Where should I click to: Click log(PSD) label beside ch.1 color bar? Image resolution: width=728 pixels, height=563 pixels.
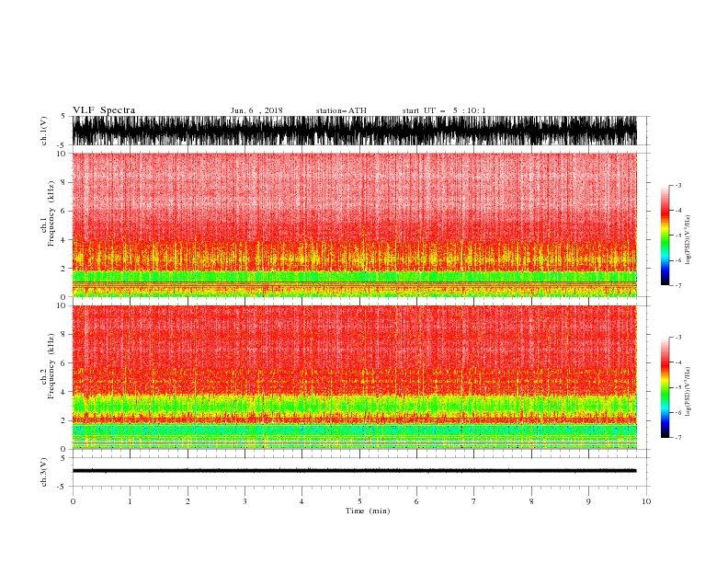688,240
